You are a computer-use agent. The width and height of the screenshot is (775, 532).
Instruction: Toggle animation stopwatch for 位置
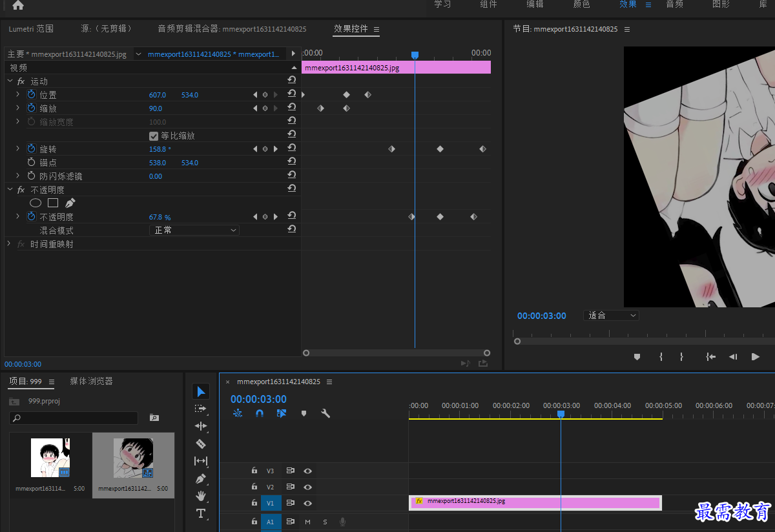tap(31, 94)
